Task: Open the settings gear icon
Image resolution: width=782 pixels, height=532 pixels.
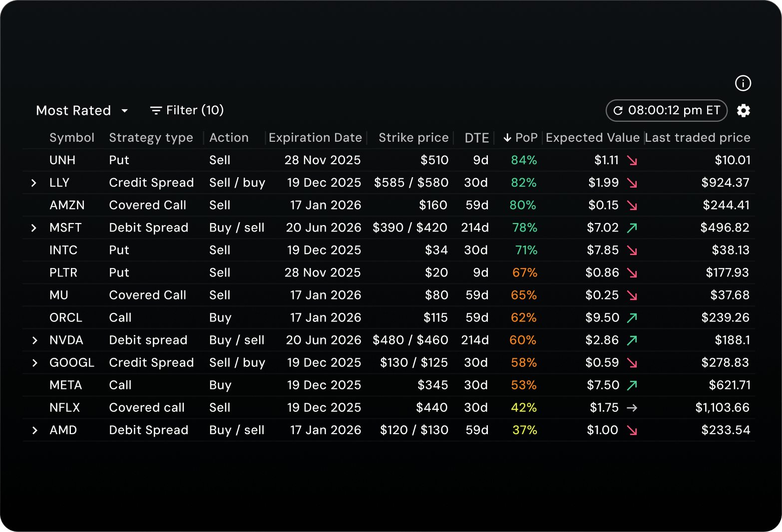Action: pyautogui.click(x=744, y=110)
